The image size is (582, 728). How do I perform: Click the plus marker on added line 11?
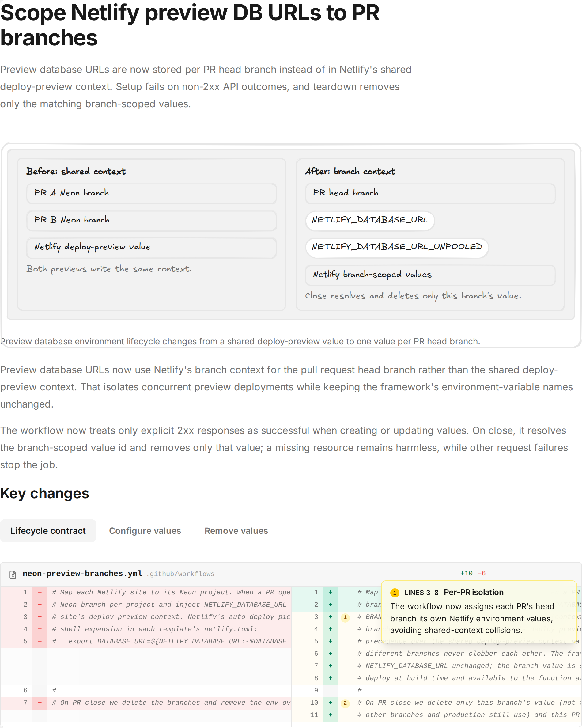click(331, 715)
